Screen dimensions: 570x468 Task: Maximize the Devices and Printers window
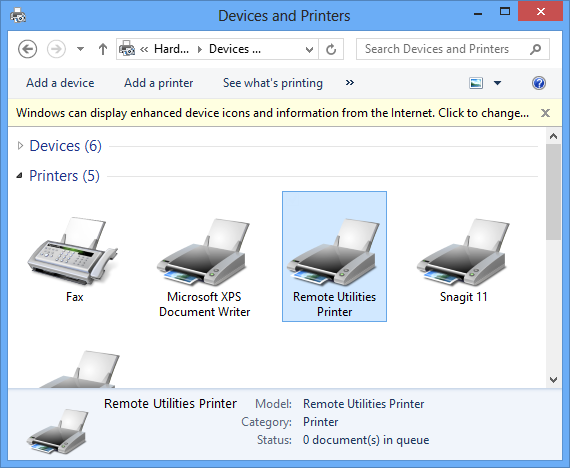pos(505,12)
